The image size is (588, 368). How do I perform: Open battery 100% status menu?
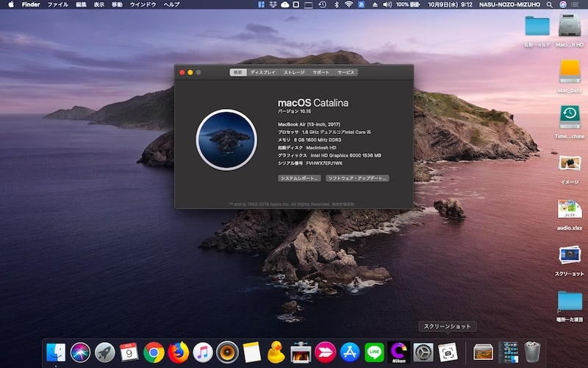click(x=408, y=4)
